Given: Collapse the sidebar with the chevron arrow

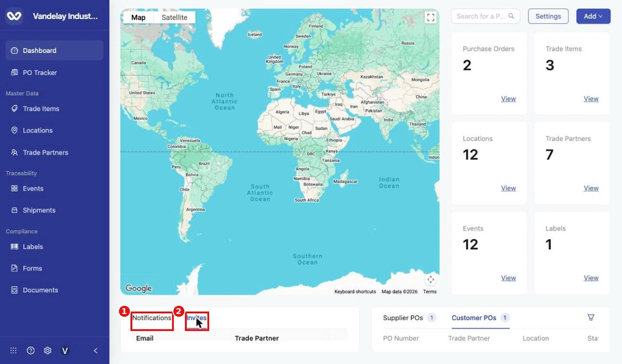Looking at the screenshot, I should pos(96,350).
